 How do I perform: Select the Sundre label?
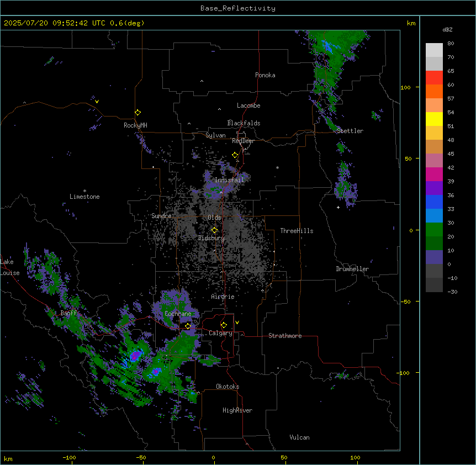(161, 216)
